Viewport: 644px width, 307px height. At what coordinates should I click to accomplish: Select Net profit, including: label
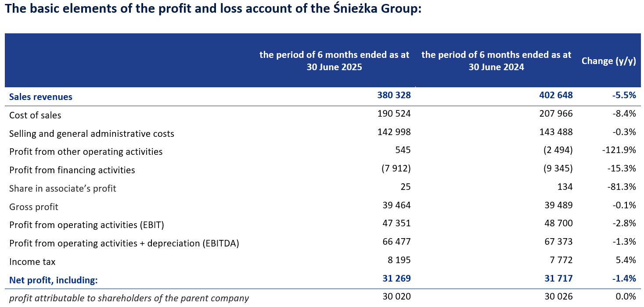[x=53, y=280]
